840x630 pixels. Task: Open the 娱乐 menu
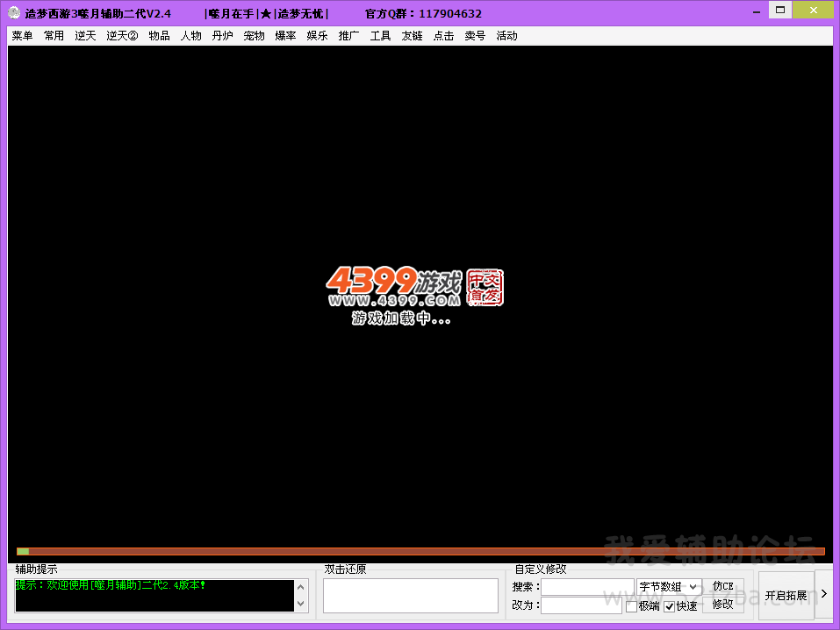[x=317, y=36]
